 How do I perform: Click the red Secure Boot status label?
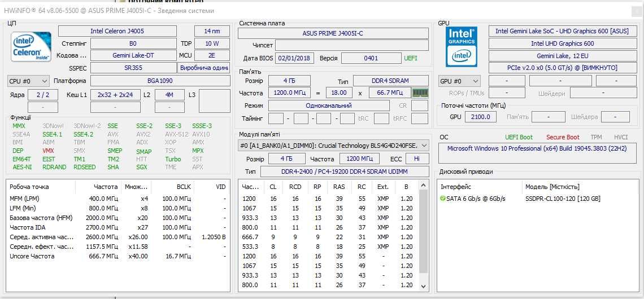[x=563, y=137]
